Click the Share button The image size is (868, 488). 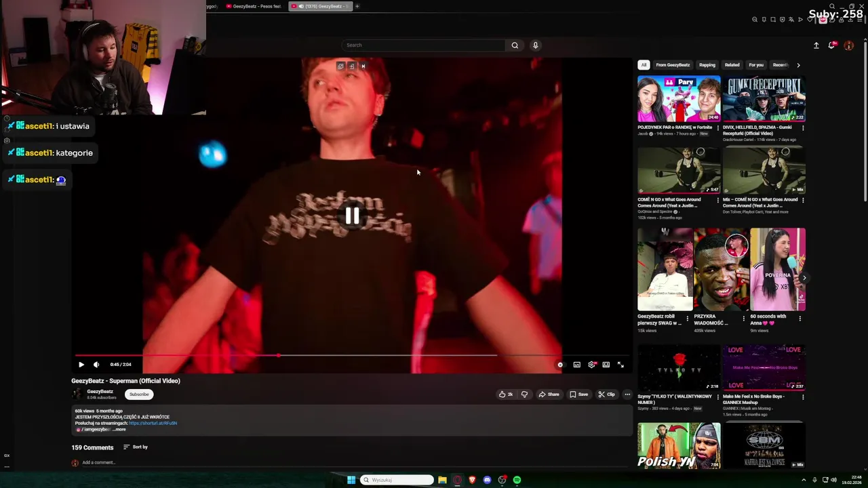[549, 394]
